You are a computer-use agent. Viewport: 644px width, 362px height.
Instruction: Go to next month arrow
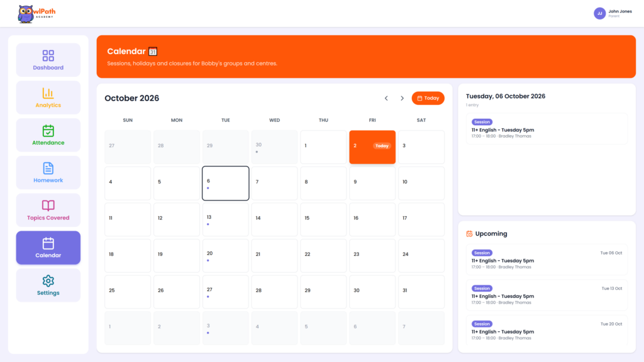point(402,98)
